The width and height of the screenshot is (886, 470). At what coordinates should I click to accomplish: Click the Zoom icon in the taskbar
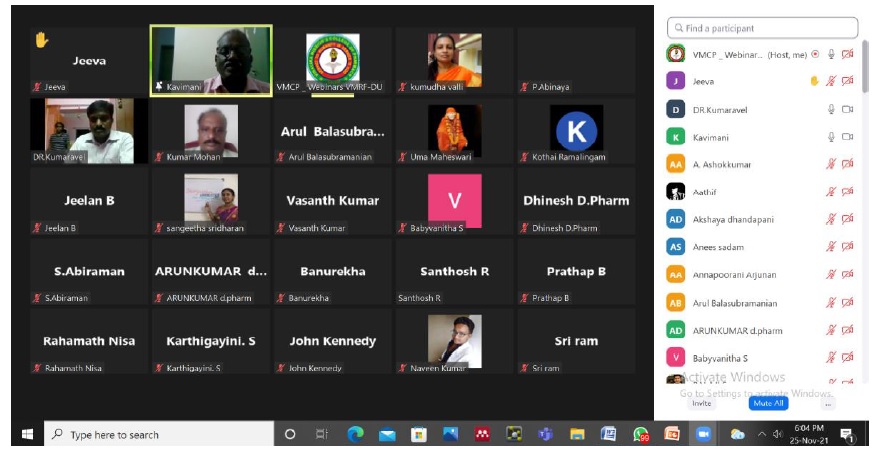pyautogui.click(x=703, y=434)
